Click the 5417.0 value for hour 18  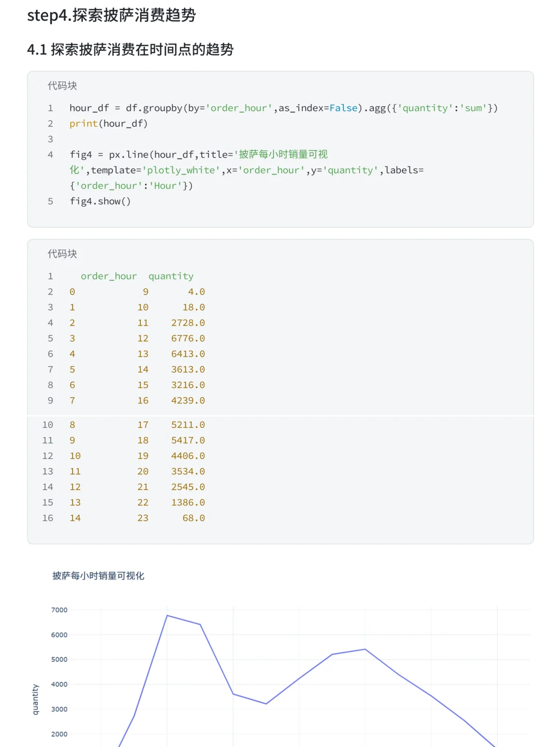(188, 440)
